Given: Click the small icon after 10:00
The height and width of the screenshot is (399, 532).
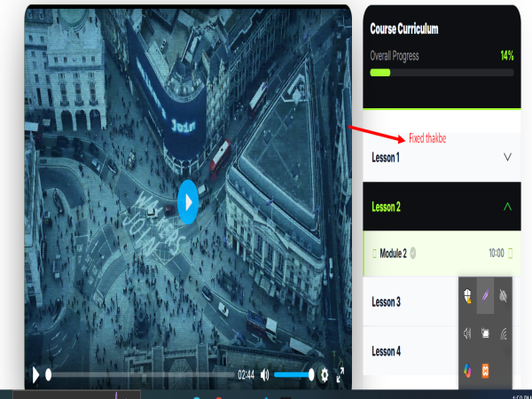Looking at the screenshot, I should click(x=511, y=253).
